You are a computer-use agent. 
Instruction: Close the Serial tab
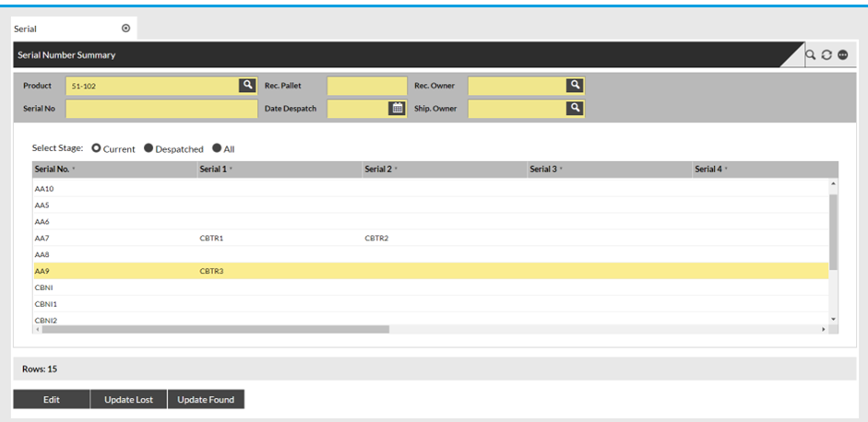(125, 29)
